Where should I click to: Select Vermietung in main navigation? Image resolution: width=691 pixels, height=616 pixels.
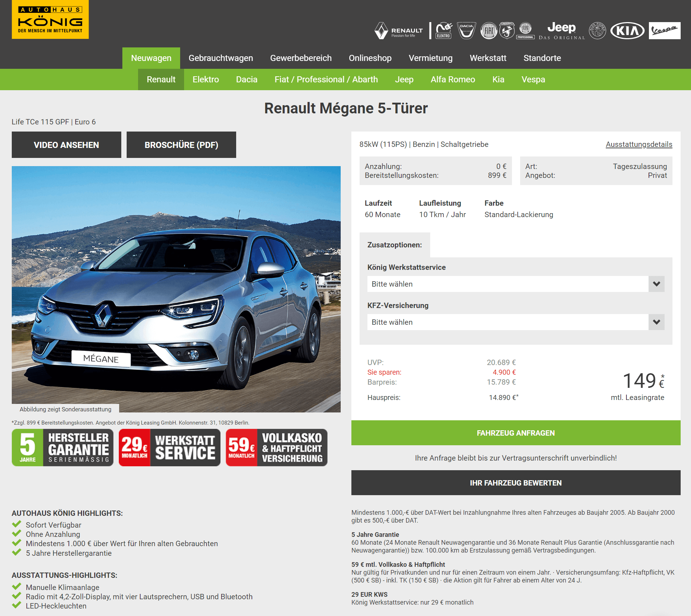tap(431, 58)
